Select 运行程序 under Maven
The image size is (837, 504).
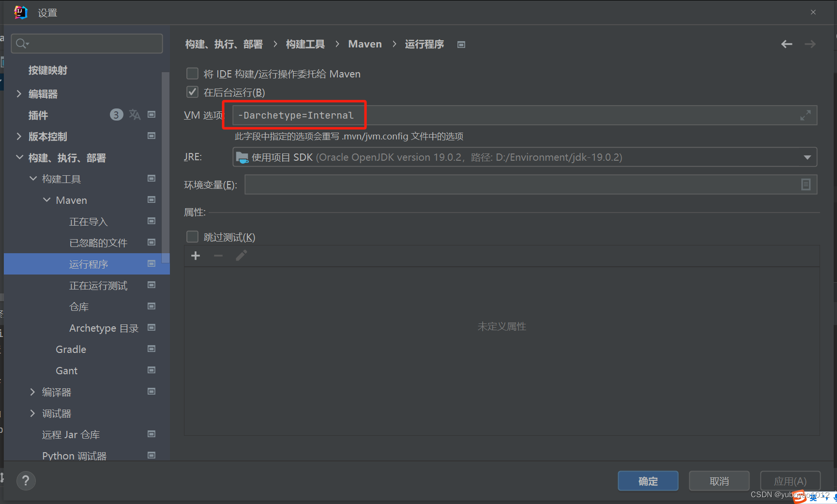coord(87,264)
